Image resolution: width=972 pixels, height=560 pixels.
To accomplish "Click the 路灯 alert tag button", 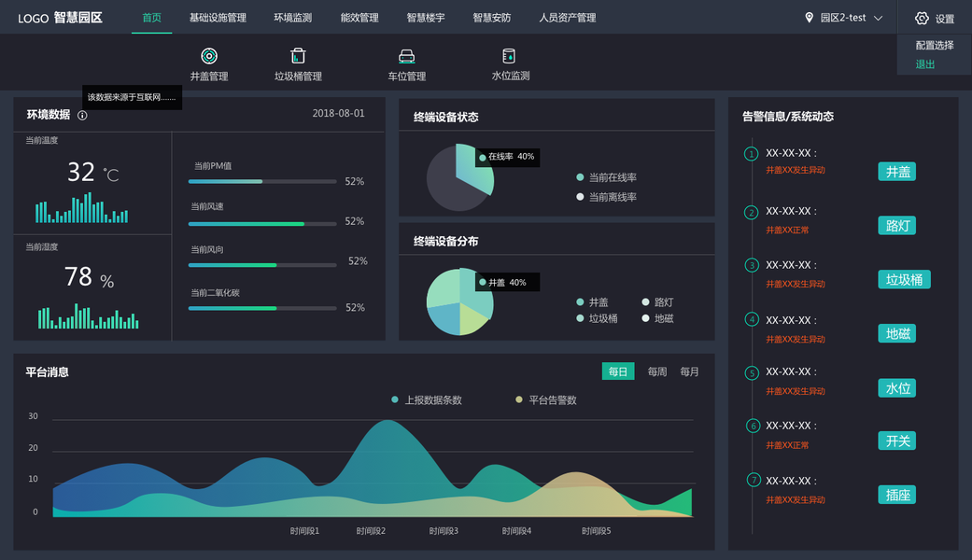I will (897, 226).
